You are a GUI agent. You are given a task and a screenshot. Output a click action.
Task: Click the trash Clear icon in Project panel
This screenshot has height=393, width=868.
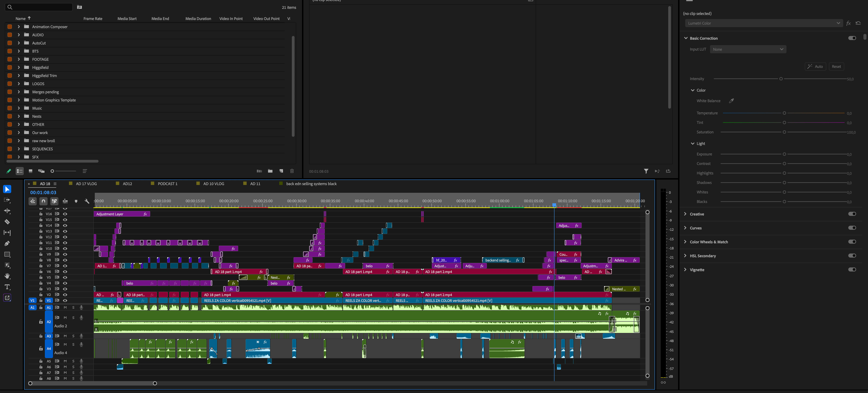292,171
